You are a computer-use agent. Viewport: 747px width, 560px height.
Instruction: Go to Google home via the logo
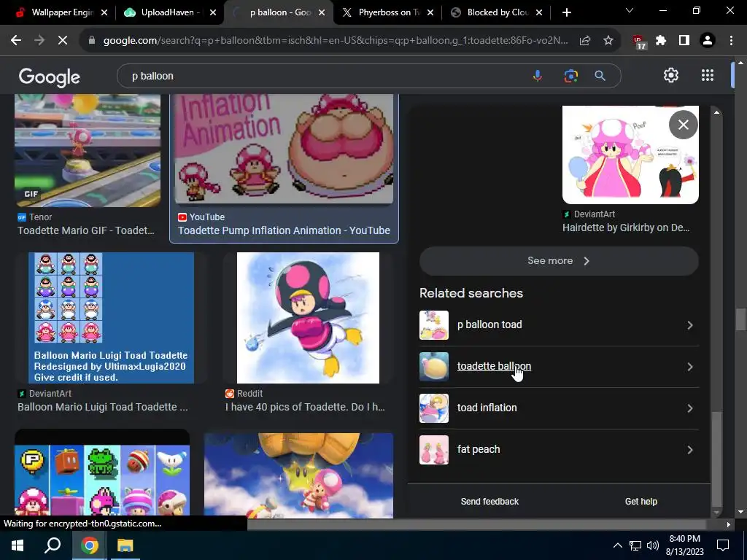(49, 77)
